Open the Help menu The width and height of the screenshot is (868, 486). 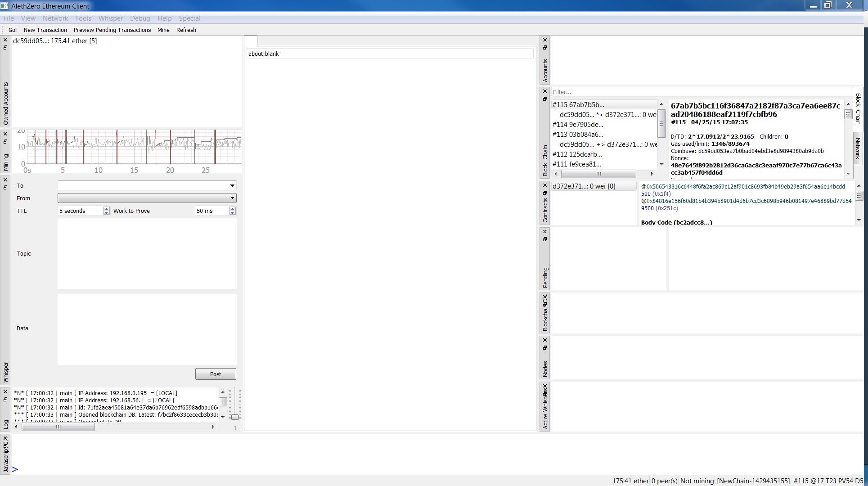coord(165,18)
